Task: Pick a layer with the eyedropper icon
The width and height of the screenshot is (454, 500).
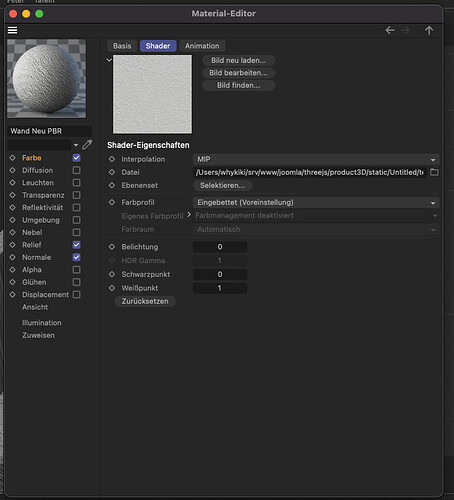Action: pos(87,145)
